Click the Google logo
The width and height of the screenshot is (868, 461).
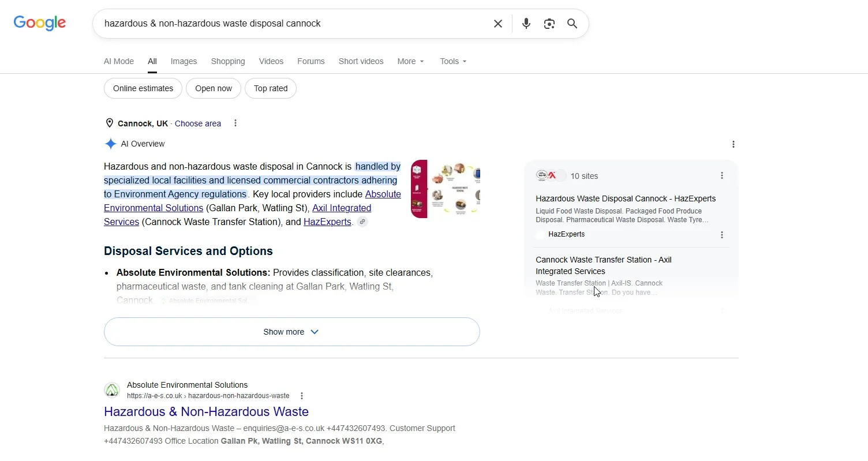(x=40, y=23)
